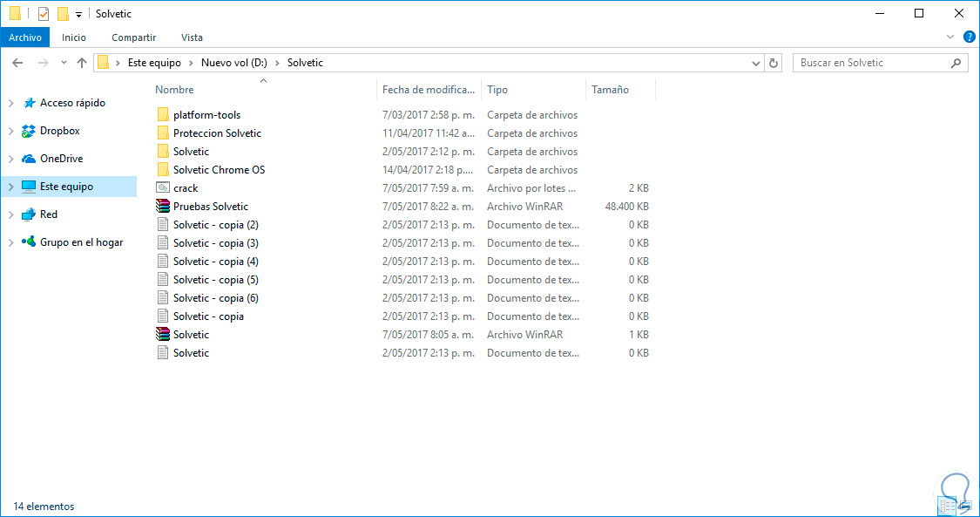
Task: Go up one folder level arrow
Action: pyautogui.click(x=82, y=63)
